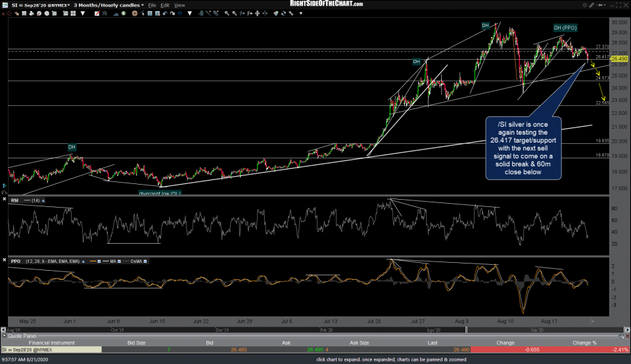This screenshot has height=364, width=631.
Task: Click the chart app icon in title bar
Action: [4, 4]
